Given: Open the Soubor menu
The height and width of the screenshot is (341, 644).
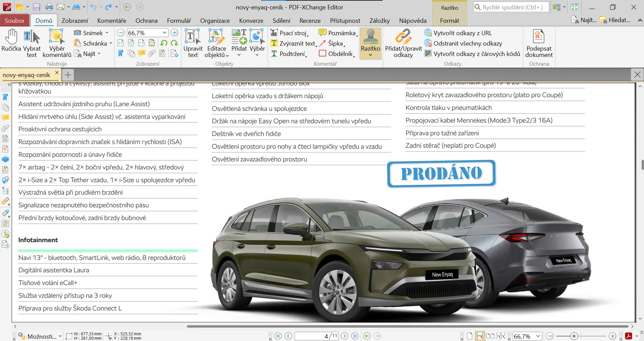Looking at the screenshot, I should click(14, 20).
